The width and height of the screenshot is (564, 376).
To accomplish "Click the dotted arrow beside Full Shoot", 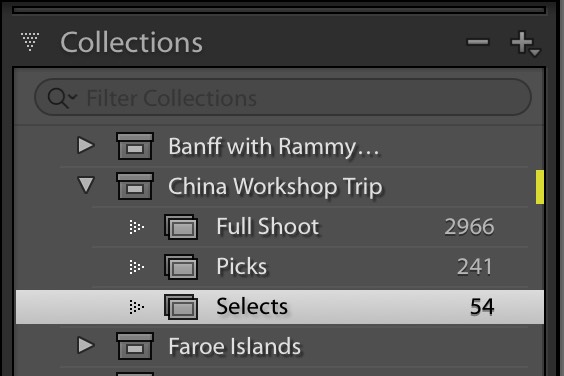I will point(137,227).
